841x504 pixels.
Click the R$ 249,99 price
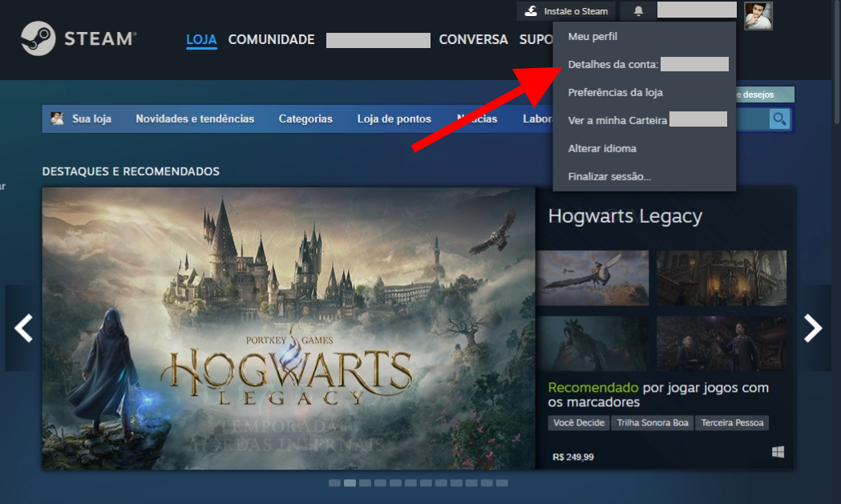[x=572, y=457]
